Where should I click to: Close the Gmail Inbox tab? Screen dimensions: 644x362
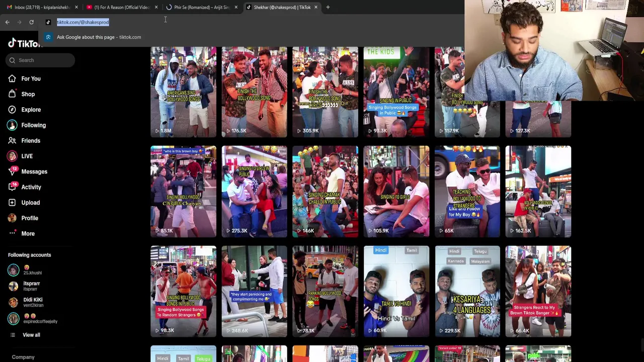click(76, 7)
